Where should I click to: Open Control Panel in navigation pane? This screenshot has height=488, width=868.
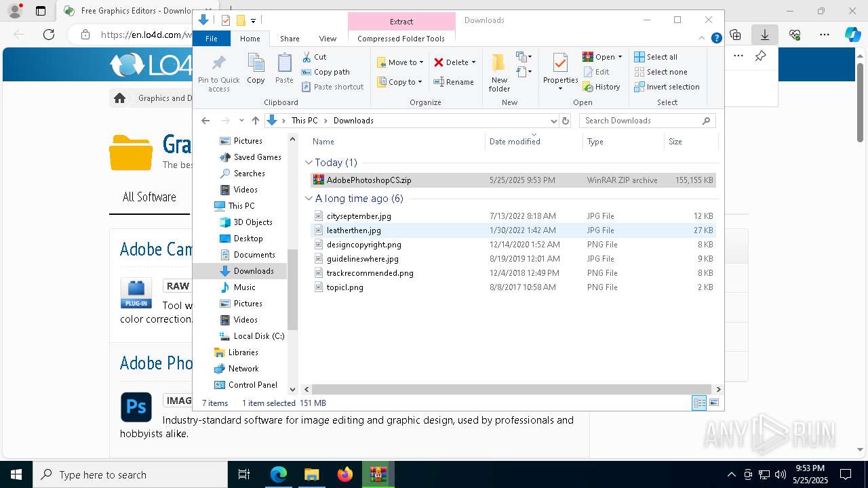pyautogui.click(x=246, y=385)
